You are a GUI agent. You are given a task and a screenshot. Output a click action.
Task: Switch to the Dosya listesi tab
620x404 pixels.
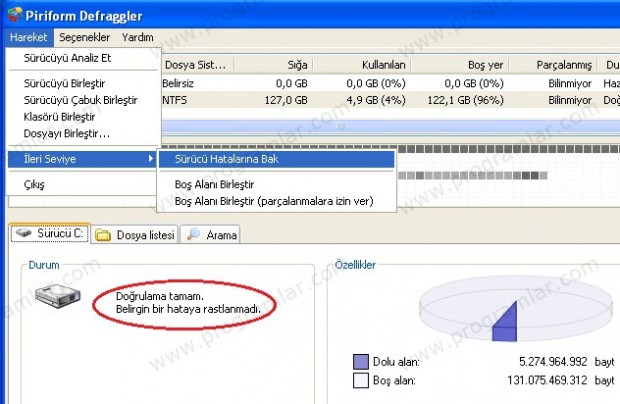coord(135,235)
